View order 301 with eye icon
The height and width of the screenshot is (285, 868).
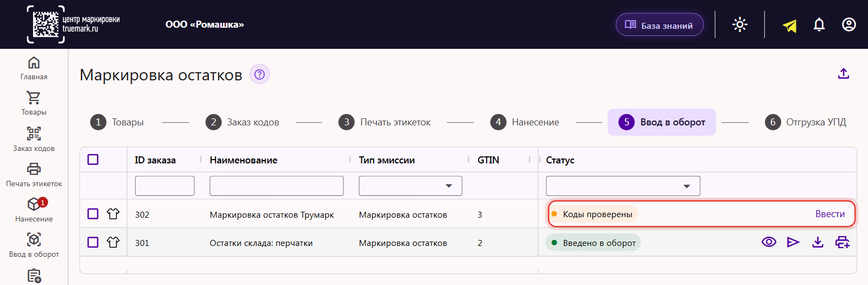click(769, 242)
